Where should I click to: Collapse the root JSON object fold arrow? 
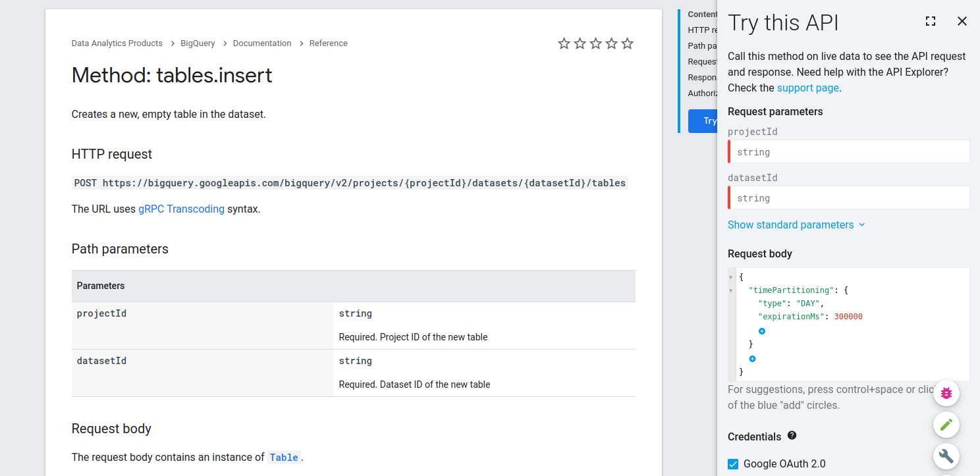tap(731, 277)
